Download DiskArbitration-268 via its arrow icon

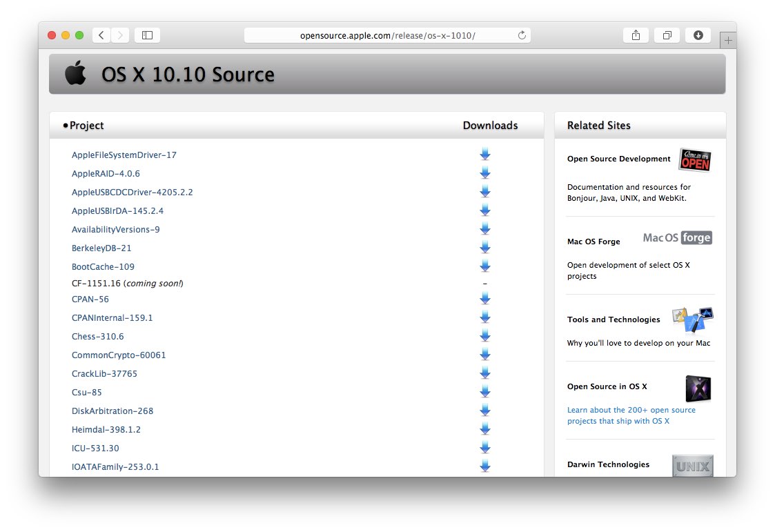(x=485, y=410)
